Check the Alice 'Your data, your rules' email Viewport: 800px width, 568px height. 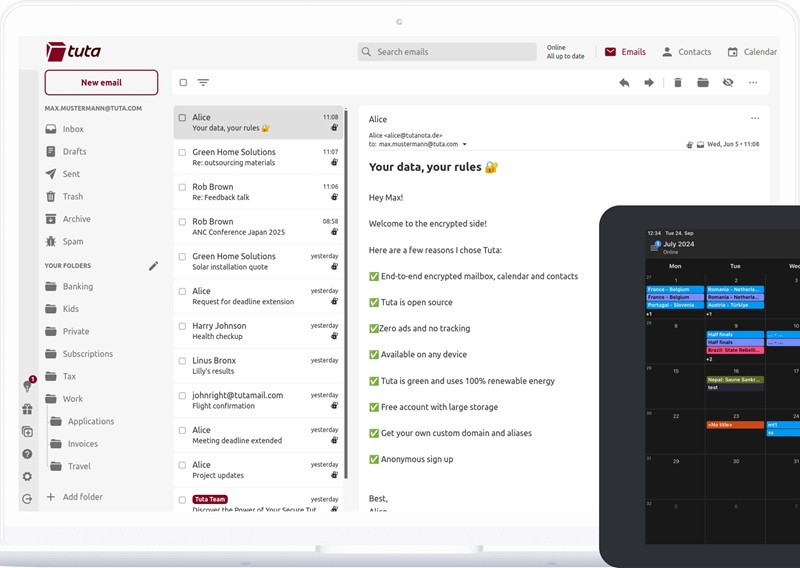click(182, 118)
